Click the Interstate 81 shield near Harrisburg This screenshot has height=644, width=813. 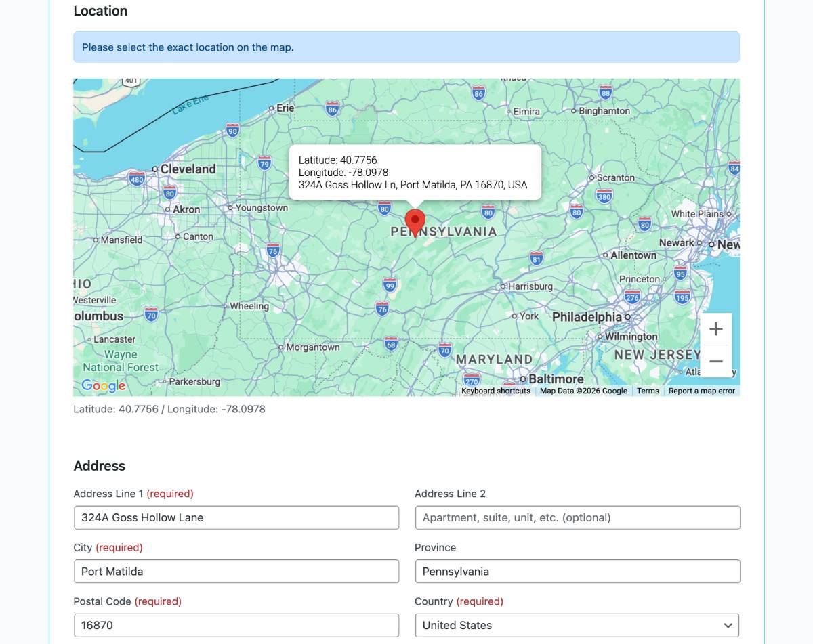[x=537, y=258]
